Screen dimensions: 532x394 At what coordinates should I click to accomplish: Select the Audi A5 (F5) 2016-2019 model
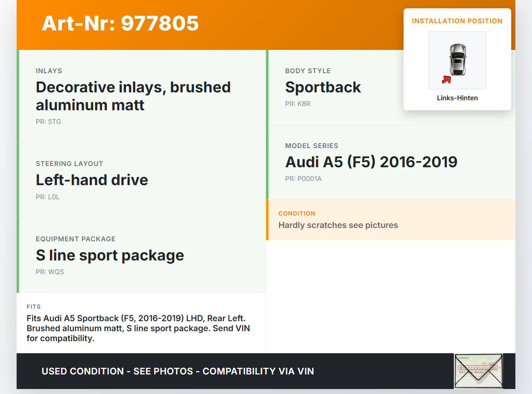tap(371, 162)
